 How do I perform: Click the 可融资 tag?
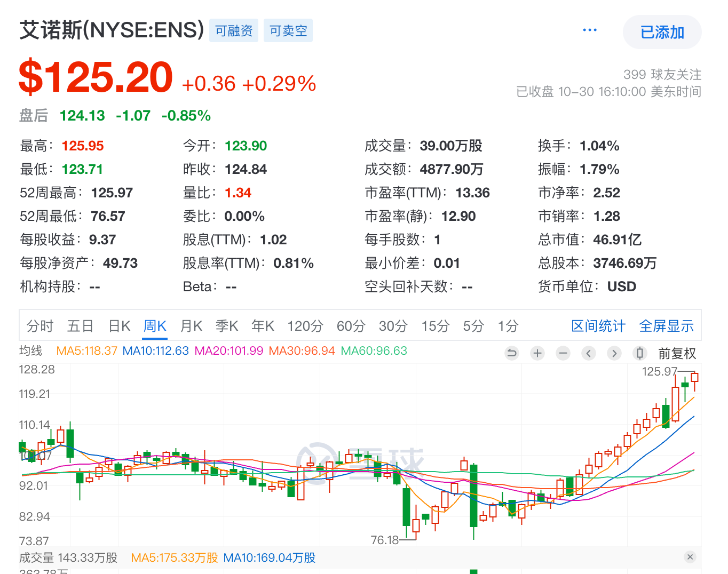click(234, 31)
